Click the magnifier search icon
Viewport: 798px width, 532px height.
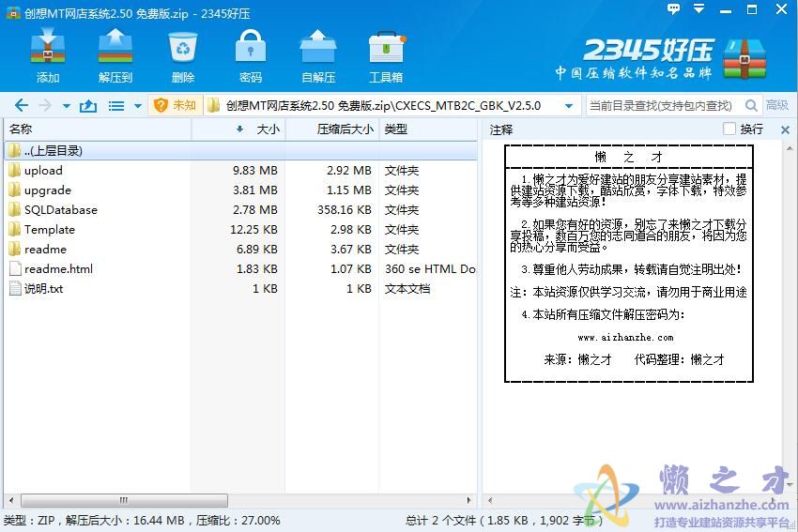click(751, 105)
